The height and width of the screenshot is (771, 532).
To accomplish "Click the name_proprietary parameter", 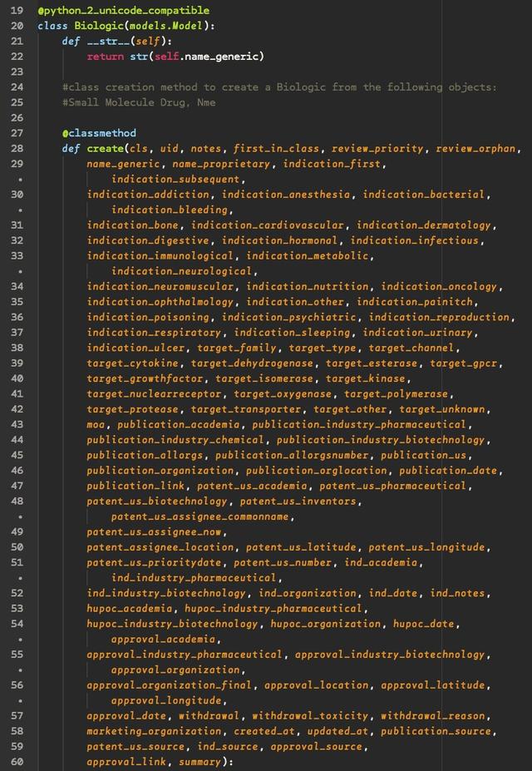I will coord(222,164).
